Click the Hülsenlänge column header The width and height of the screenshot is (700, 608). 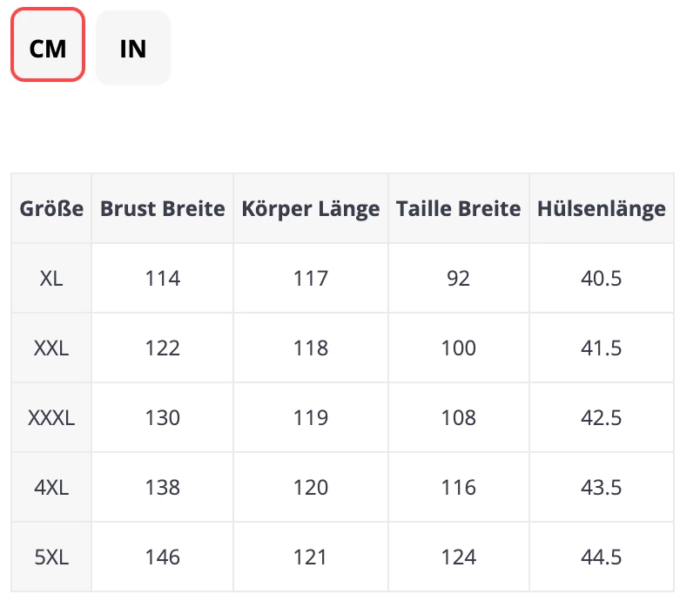click(601, 208)
